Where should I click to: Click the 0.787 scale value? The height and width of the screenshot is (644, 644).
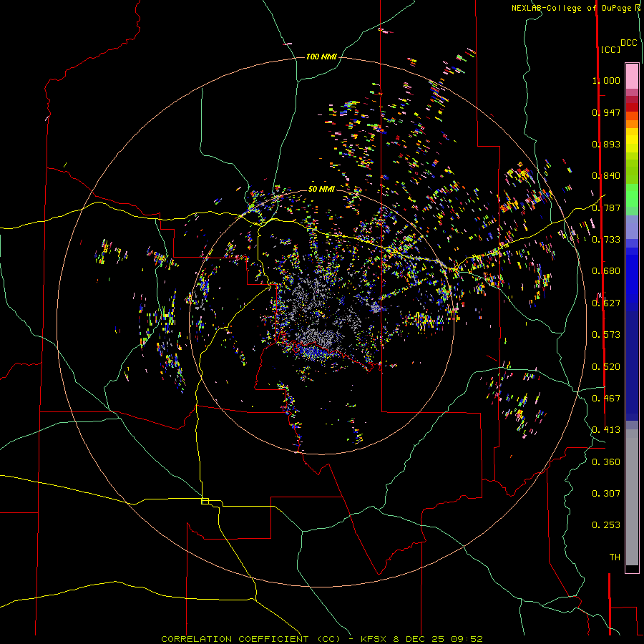tap(606, 208)
